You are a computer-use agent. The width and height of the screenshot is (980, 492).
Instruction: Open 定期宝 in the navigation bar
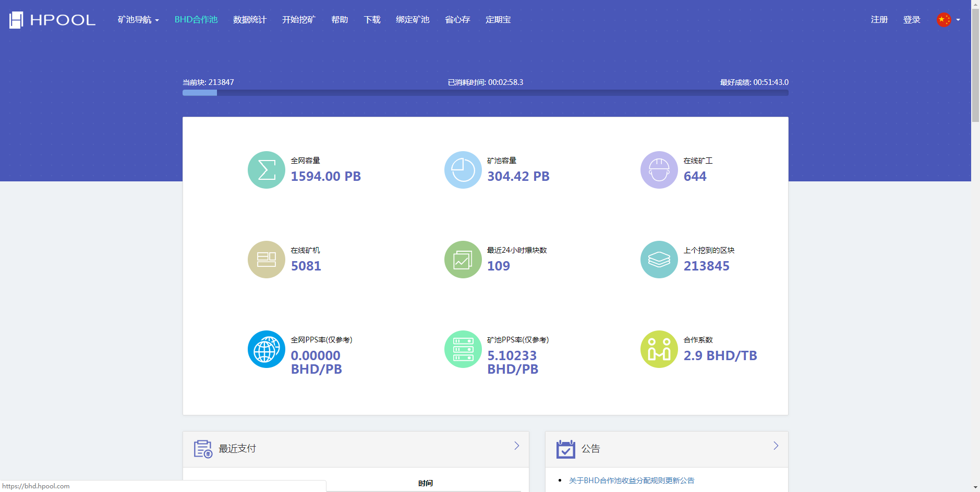coord(498,20)
